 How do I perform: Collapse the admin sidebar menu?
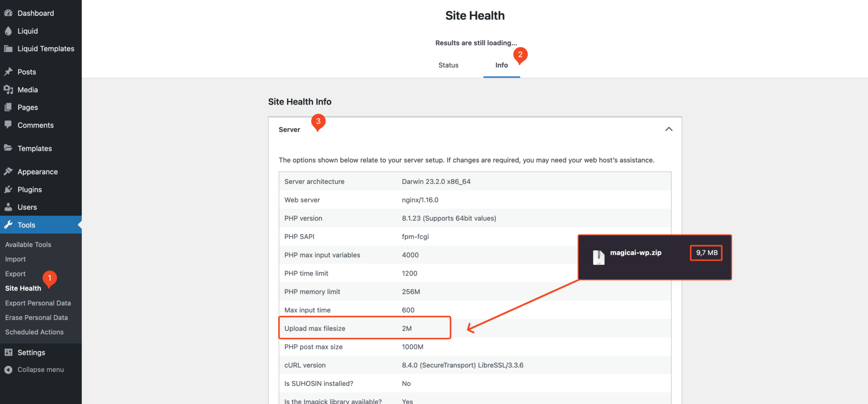[x=8, y=369]
